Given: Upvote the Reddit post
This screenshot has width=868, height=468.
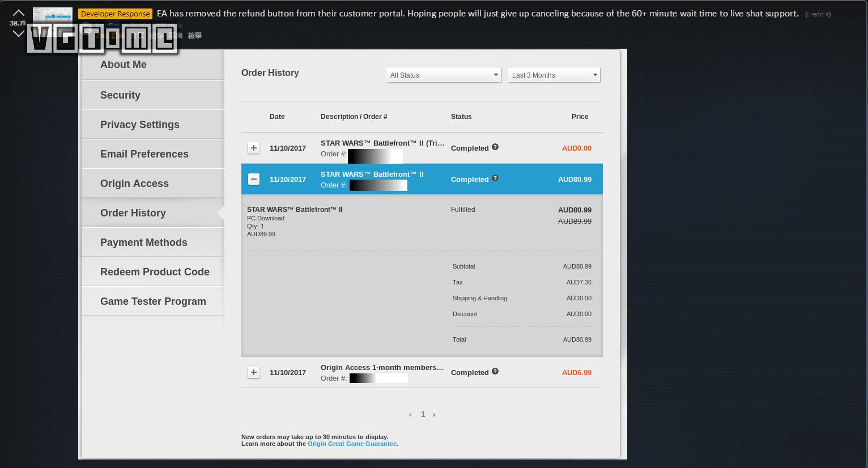Looking at the screenshot, I should tap(19, 12).
